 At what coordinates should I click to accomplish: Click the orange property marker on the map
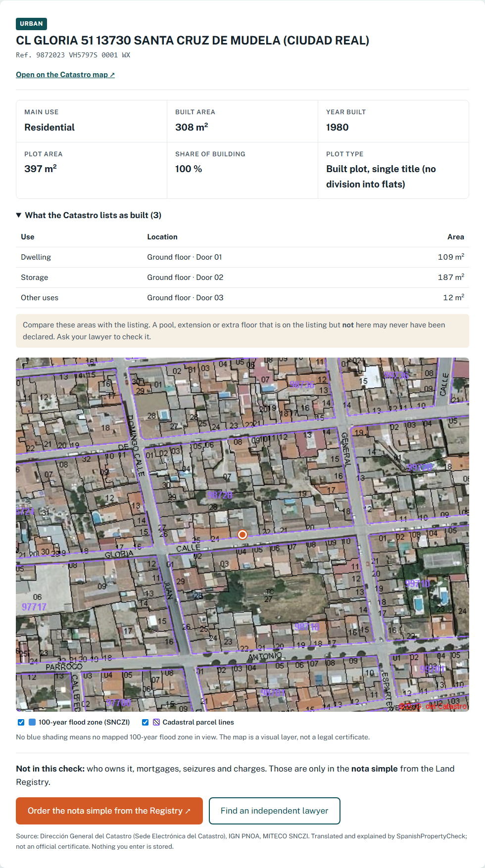(x=242, y=535)
